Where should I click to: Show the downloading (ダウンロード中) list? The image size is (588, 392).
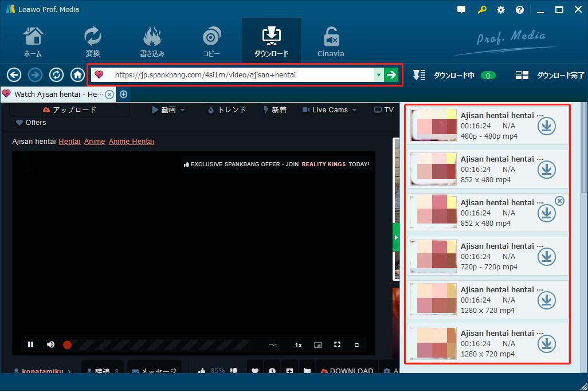(x=454, y=76)
